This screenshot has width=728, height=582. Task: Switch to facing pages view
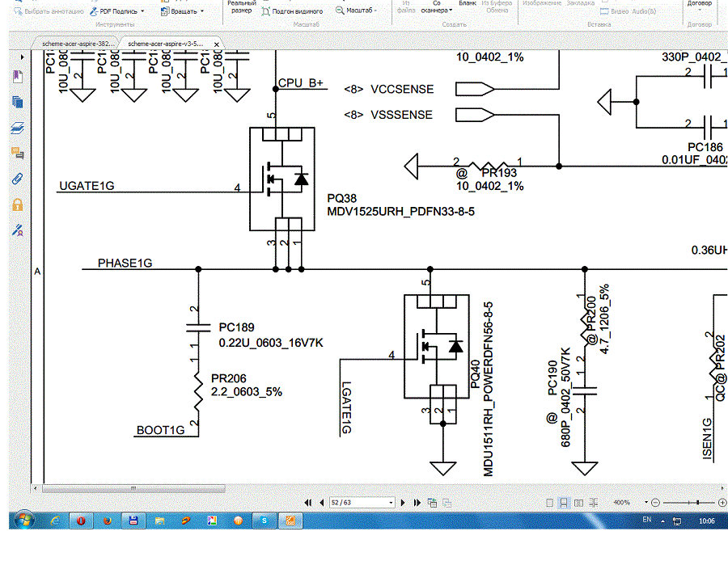coord(579,503)
